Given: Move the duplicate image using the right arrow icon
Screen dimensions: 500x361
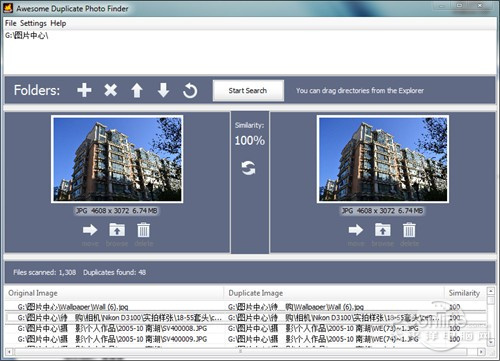Looking at the screenshot, I should pos(356,230).
